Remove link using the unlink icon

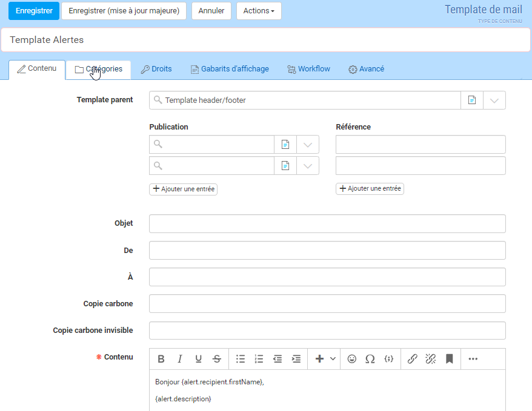pyautogui.click(x=431, y=359)
